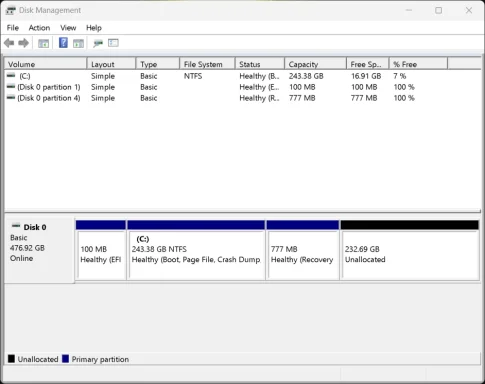Click the Online status under Disk 0

tap(21, 258)
